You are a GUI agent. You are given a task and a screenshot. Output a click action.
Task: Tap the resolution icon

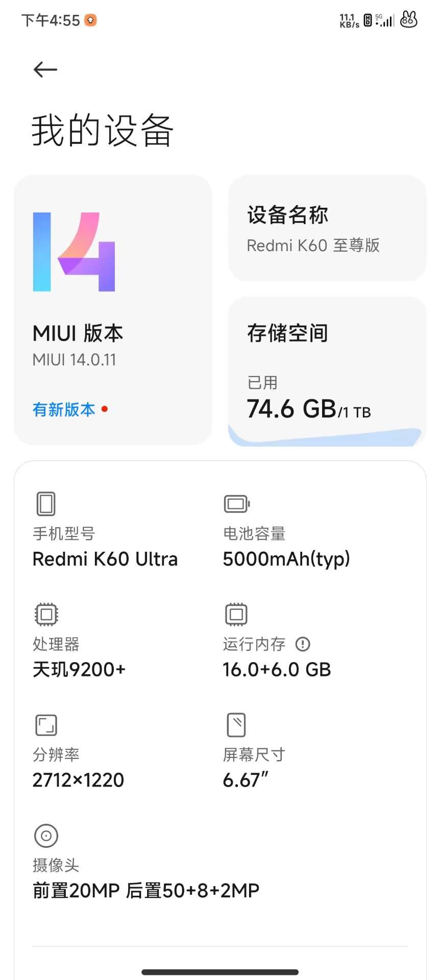click(46, 725)
